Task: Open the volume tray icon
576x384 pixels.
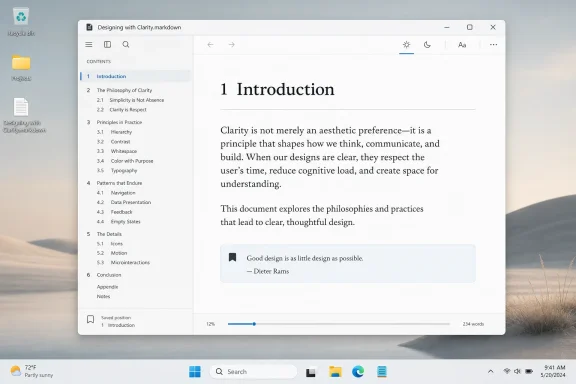Action: click(518, 371)
